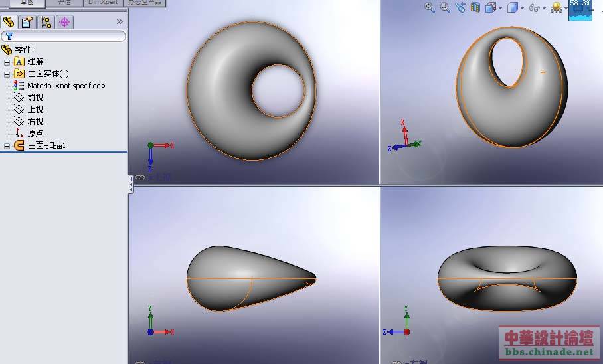Screen dimensions: 603x364
Task: Click the surface sweep feature icon
Action: (x=19, y=145)
